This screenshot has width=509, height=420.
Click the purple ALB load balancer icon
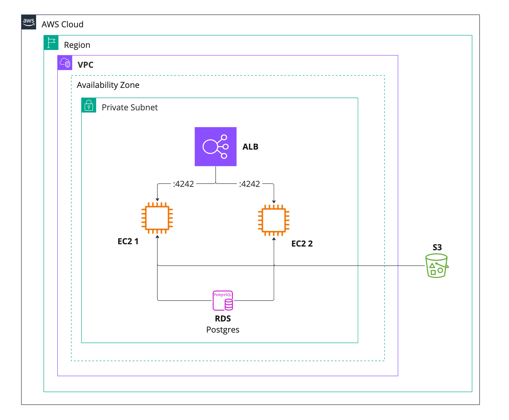point(216,147)
